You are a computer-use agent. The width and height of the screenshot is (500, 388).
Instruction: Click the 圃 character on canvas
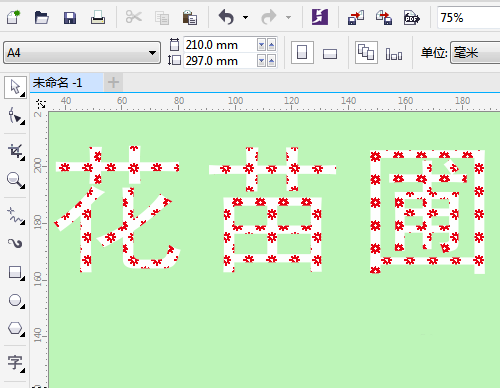click(427, 212)
